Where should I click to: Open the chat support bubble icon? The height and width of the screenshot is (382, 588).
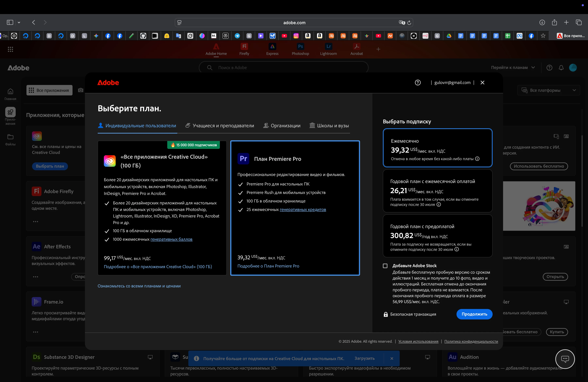(565, 359)
